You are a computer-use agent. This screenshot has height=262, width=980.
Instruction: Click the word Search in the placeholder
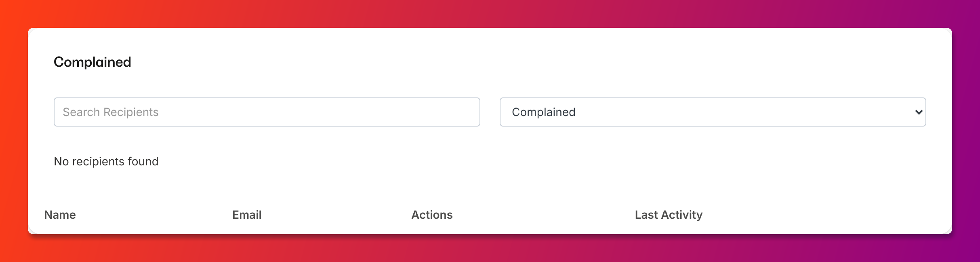point(81,112)
